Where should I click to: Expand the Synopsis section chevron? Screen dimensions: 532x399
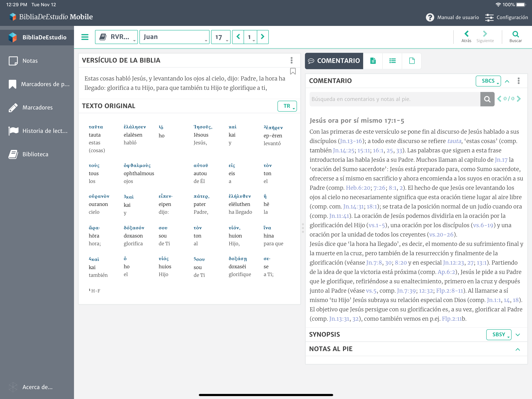tap(518, 335)
